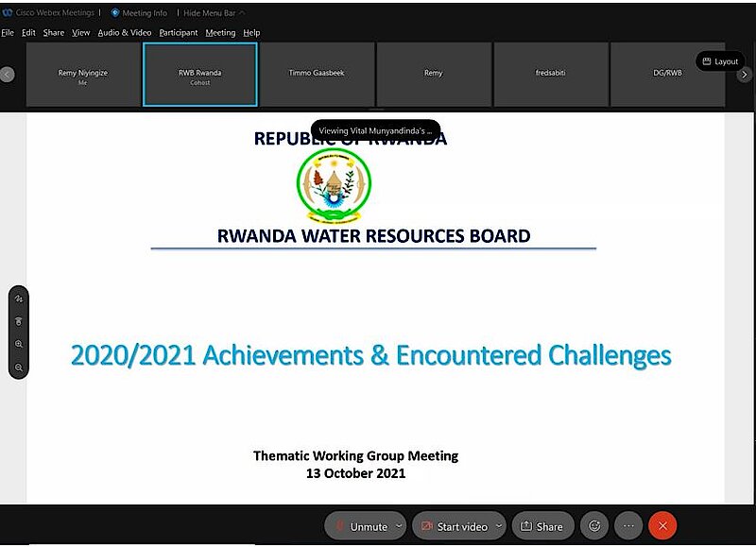Viewport: 756px width, 547px height.
Task: Zoom out on the shared presentation
Action: [x=19, y=368]
